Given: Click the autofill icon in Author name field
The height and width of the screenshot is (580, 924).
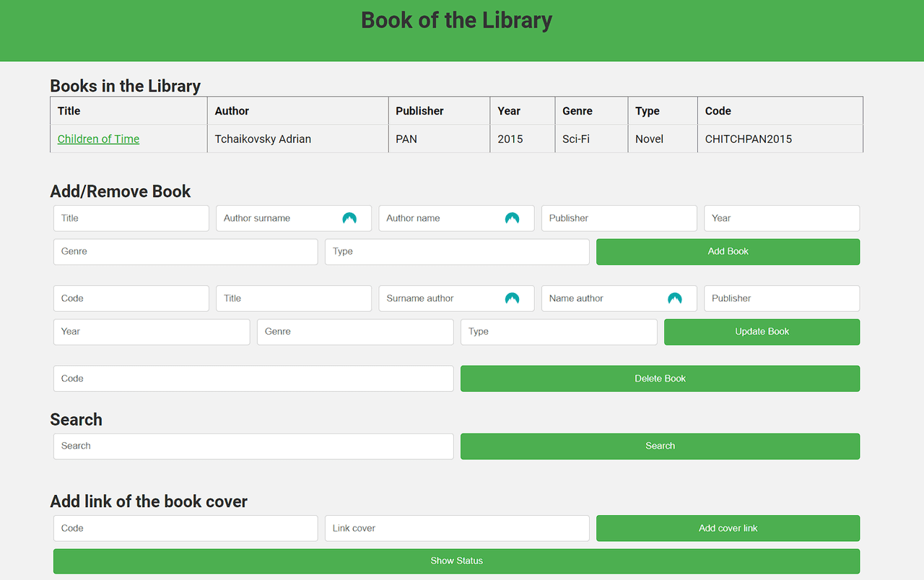Looking at the screenshot, I should [512, 219].
